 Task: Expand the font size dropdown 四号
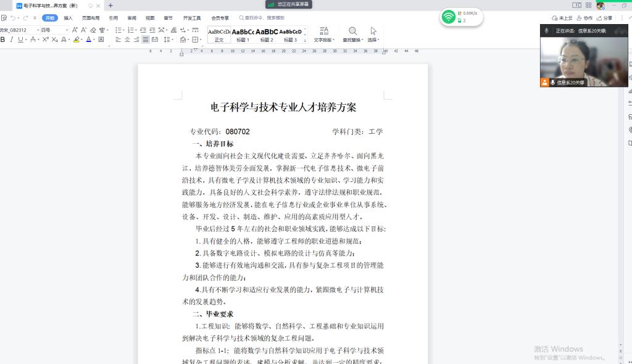[54, 30]
